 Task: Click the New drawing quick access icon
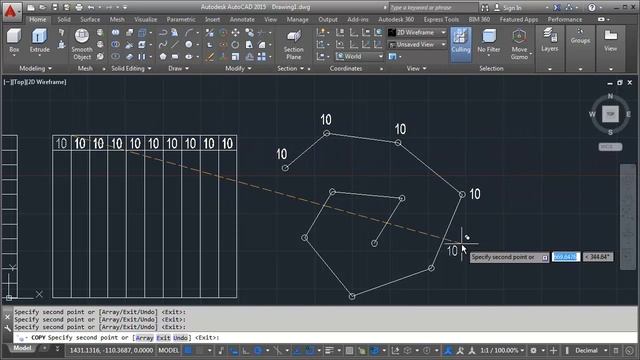pyautogui.click(x=31, y=7)
